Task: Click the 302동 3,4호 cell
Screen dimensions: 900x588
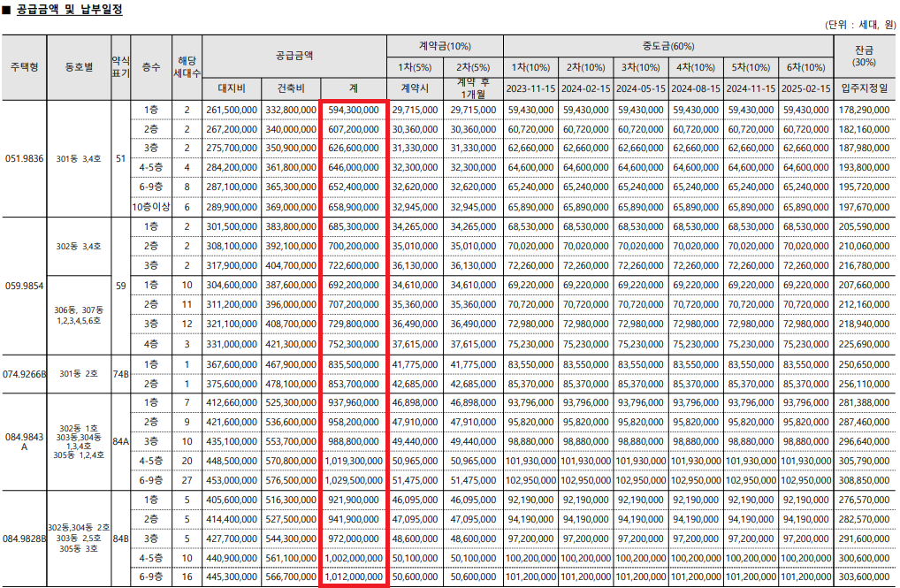Action: click(x=79, y=247)
